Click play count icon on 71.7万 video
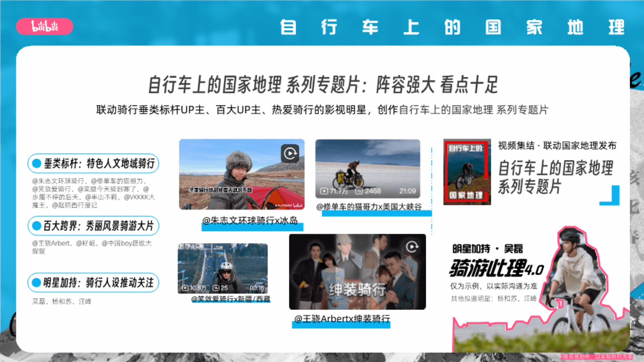 point(324,191)
